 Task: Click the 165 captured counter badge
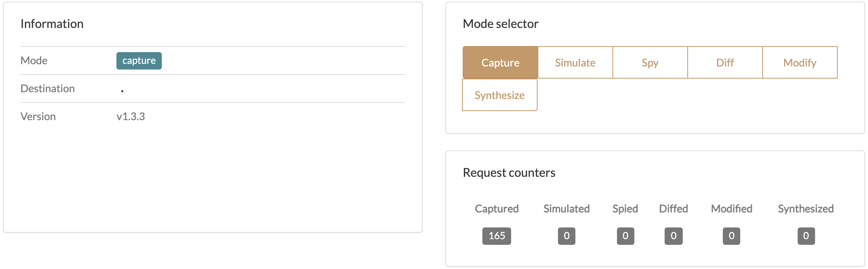point(497,236)
